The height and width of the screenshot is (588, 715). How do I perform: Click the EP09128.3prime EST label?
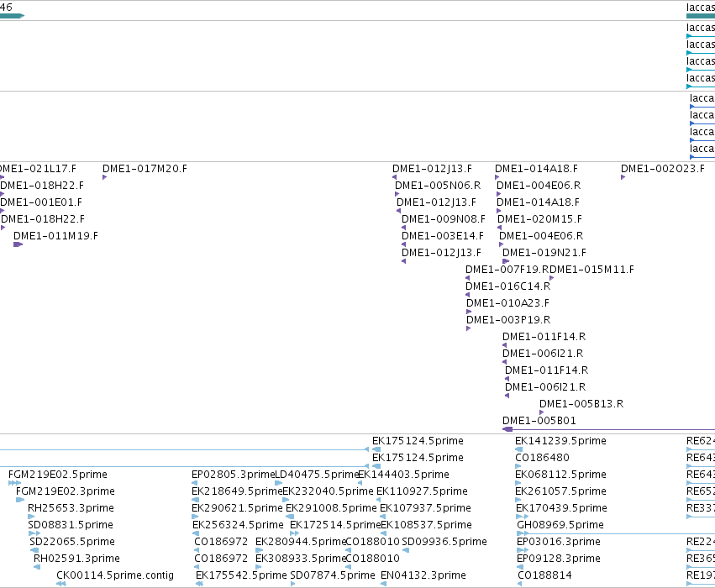click(559, 559)
